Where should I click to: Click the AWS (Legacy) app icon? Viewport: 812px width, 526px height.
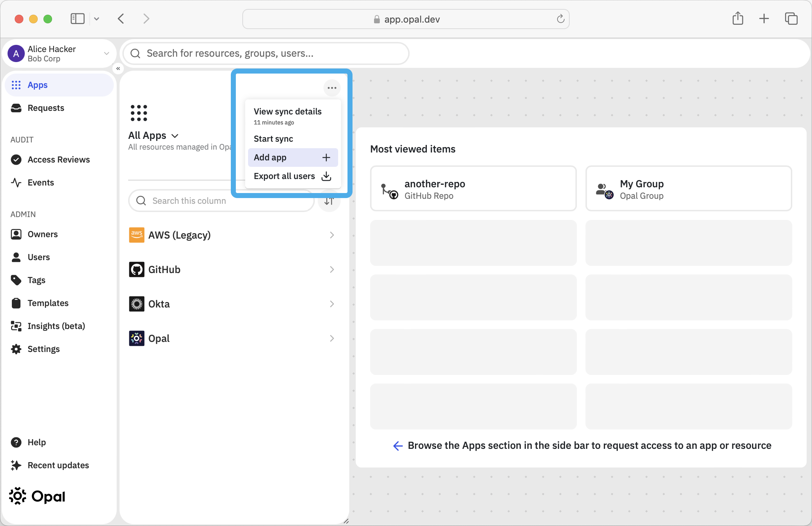point(137,235)
